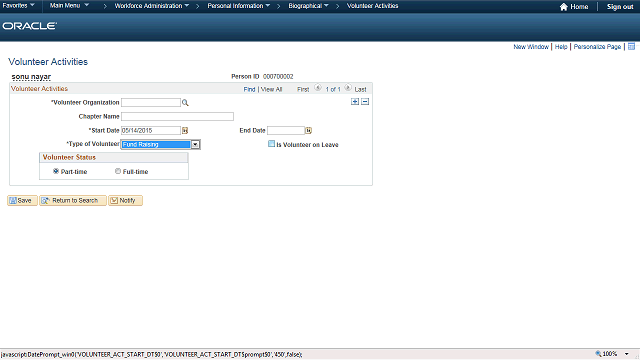Expand Personal Information breadcrumb menu
Image resolution: width=640 pixels, height=360 pixels.
238,6
